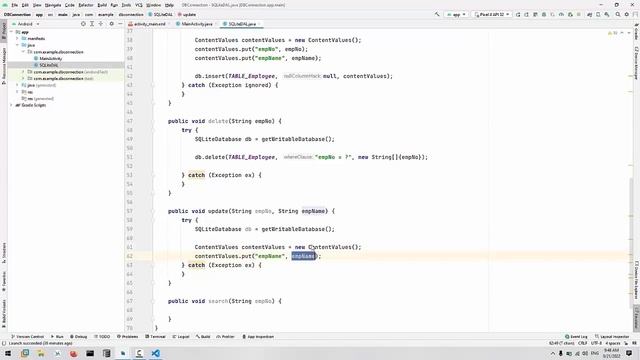Open the VCS menu
This screenshot has height=360, width=640.
click(x=139, y=5)
